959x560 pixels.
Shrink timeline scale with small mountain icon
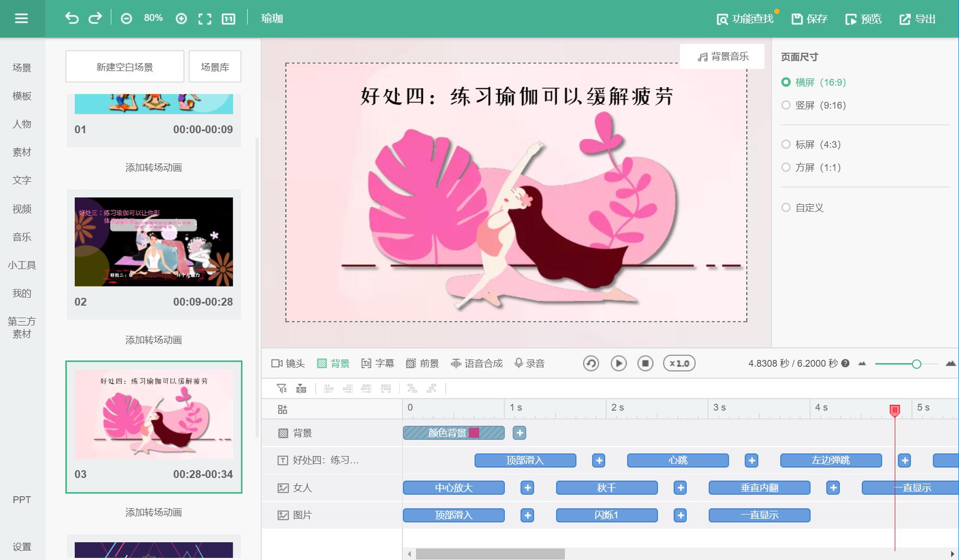(x=862, y=364)
